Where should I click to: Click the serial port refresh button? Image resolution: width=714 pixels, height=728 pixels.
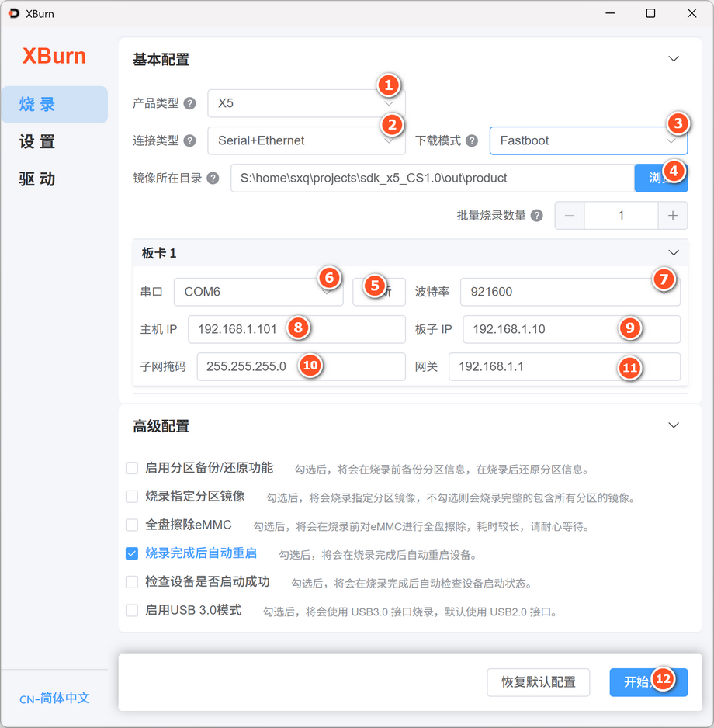click(x=379, y=292)
